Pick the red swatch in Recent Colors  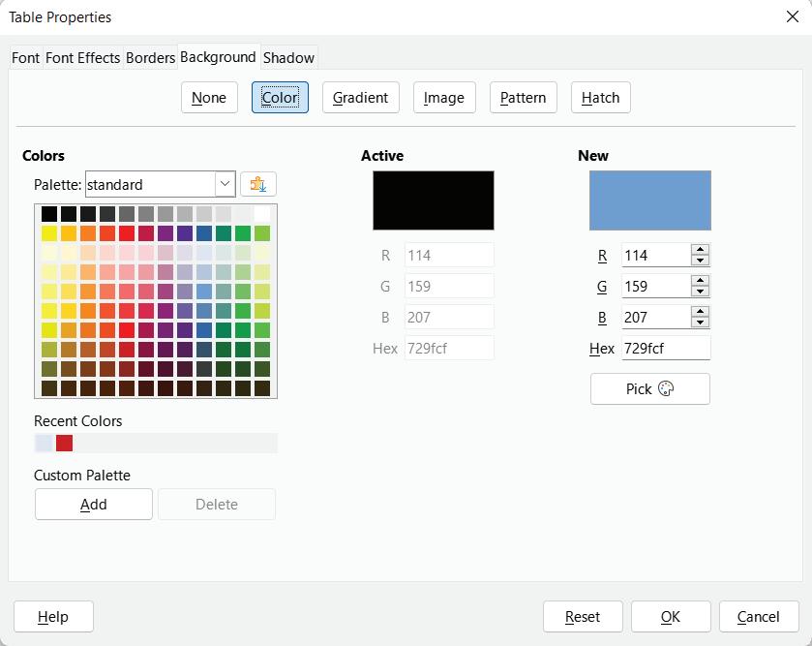64,443
